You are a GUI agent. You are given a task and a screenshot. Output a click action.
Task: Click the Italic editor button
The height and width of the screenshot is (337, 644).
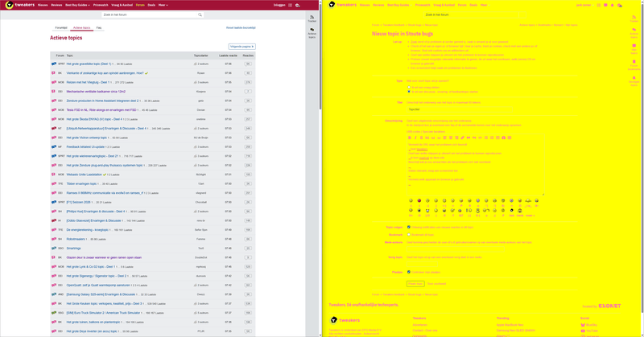415,138
